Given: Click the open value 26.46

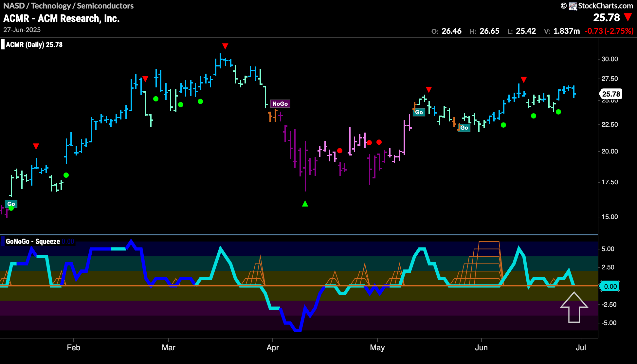Looking at the screenshot, I should click(x=451, y=31).
